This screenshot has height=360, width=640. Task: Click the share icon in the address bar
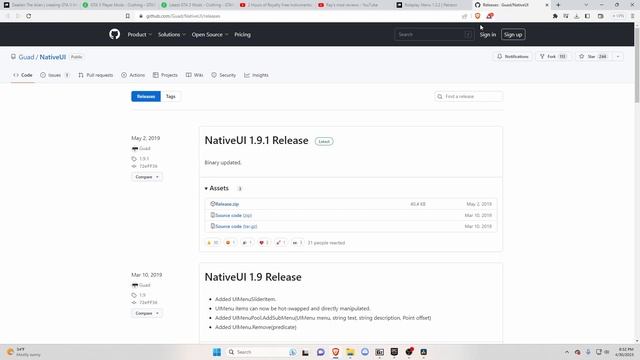464,16
